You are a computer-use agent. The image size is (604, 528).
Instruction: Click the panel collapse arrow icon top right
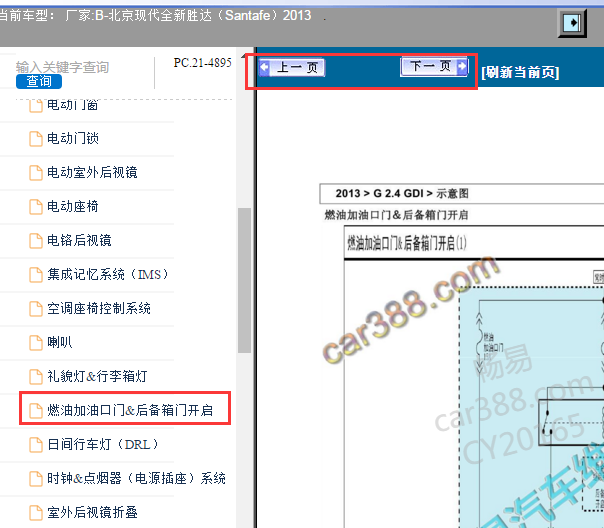572,23
